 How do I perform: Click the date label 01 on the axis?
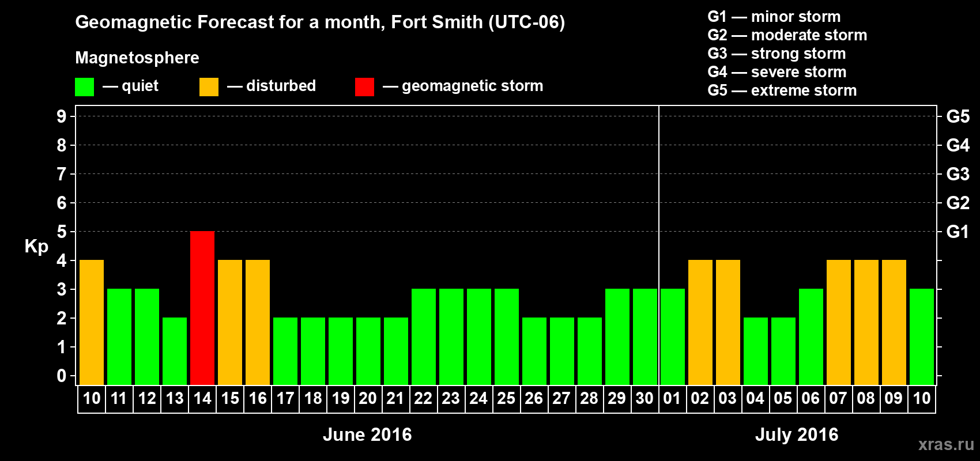pos(672,399)
